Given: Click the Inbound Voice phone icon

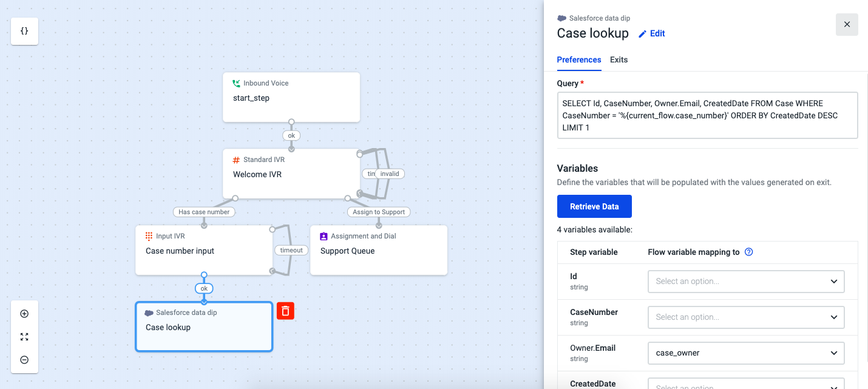Looking at the screenshot, I should tap(236, 83).
